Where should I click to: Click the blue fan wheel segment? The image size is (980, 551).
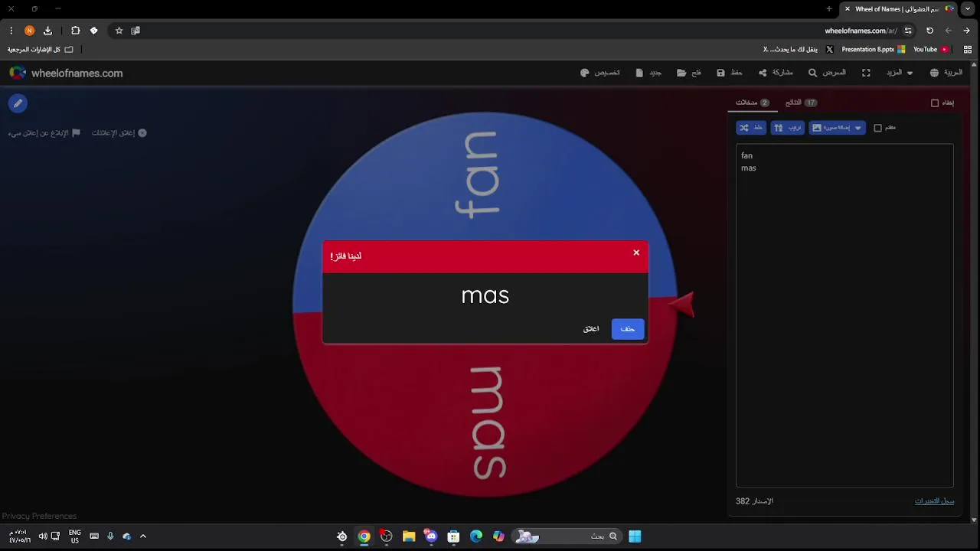485,178
